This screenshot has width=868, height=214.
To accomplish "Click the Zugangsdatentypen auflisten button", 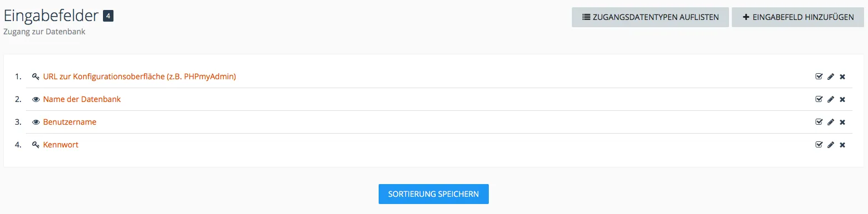I will point(650,17).
